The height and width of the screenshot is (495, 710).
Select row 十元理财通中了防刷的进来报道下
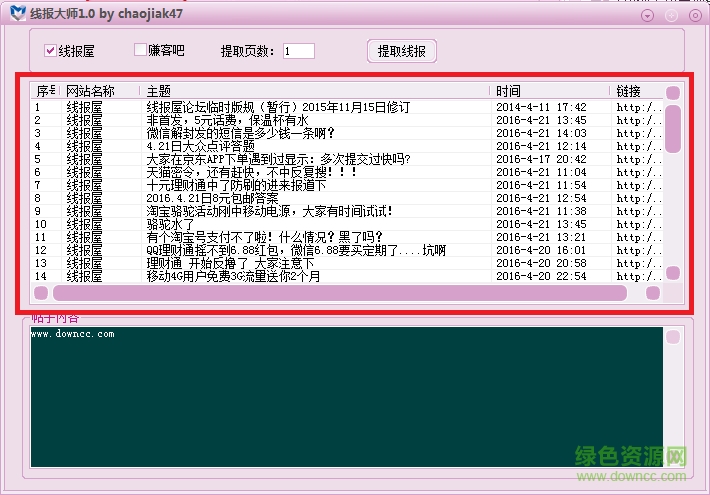click(x=347, y=185)
